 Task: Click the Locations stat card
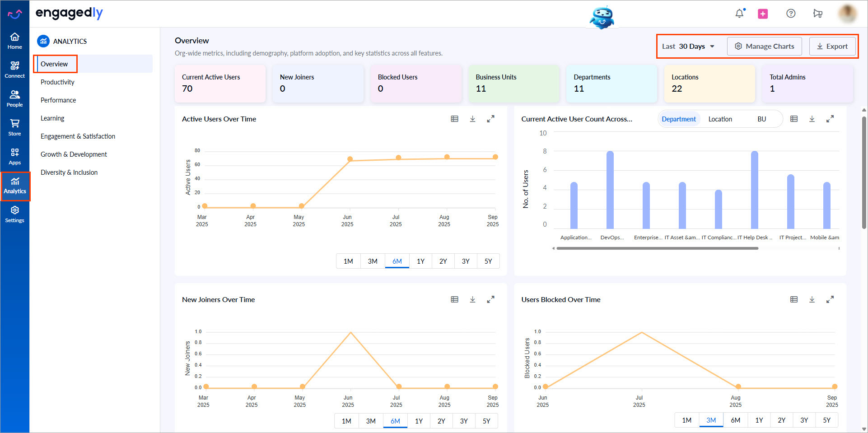pos(709,84)
